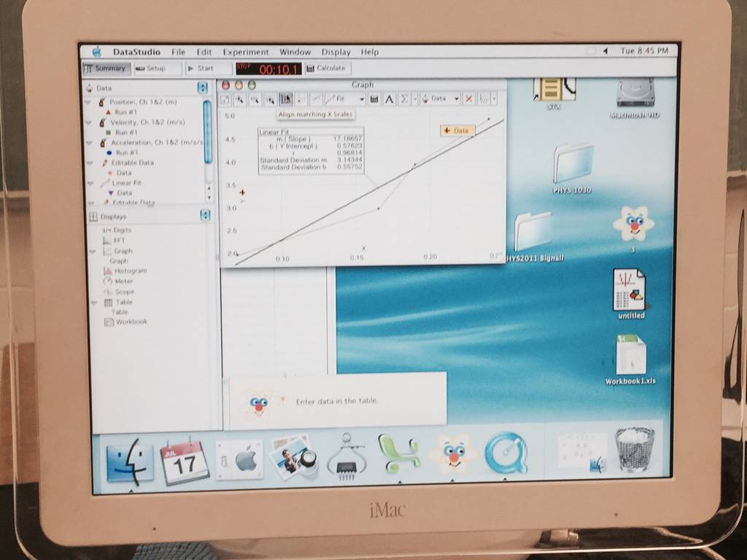
Task: Open System Preferences from the Dock
Action: tap(239, 461)
